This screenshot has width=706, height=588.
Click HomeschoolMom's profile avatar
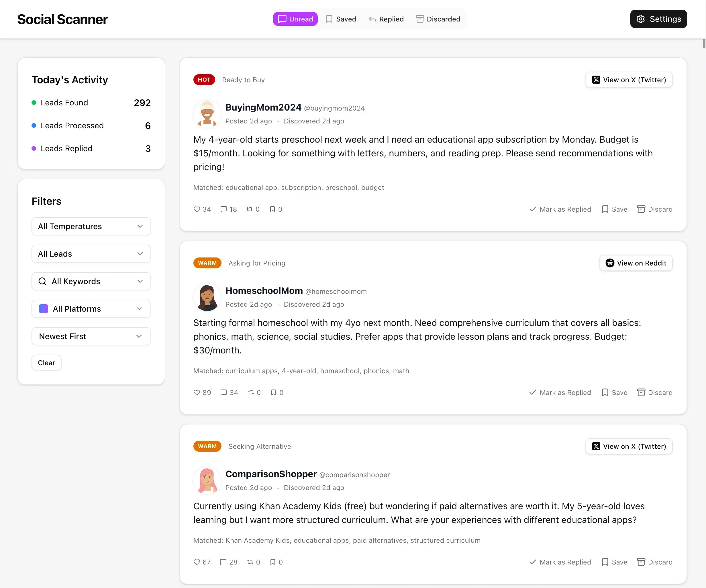[207, 297]
